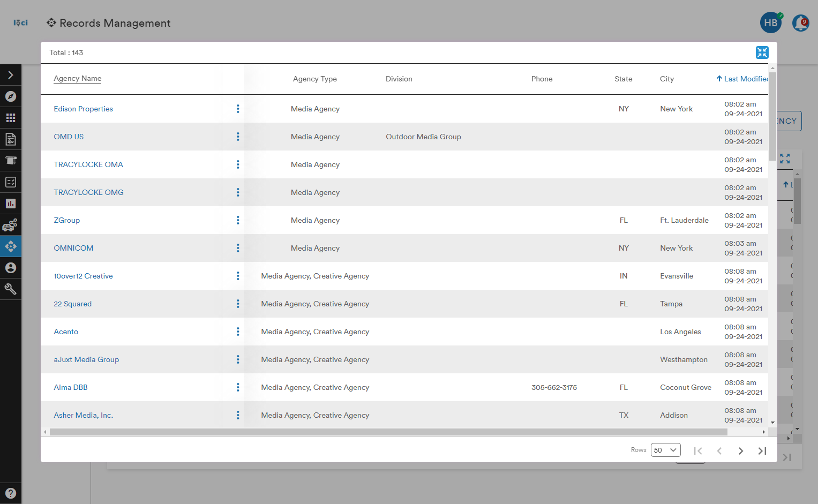Open the three-dot menu for 22 Squared
The height and width of the screenshot is (504, 818).
238,304
